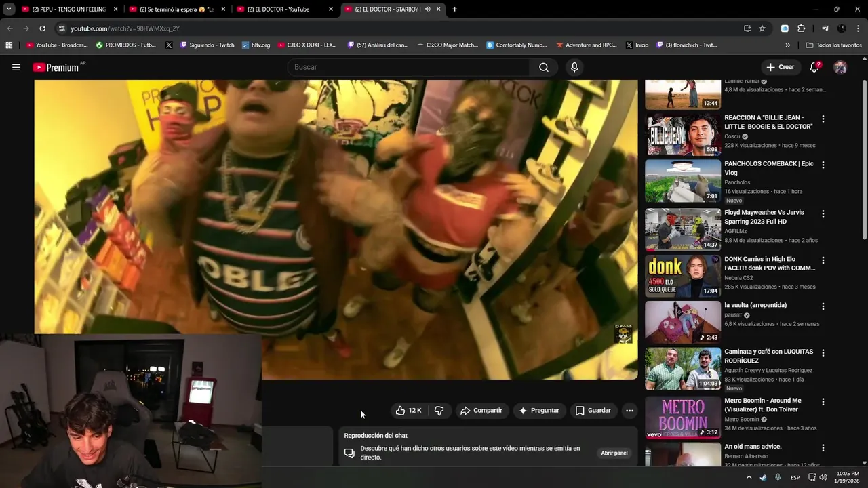Screen dimensions: 868x488
Task: Open the Coscu channel link
Action: coord(732,136)
